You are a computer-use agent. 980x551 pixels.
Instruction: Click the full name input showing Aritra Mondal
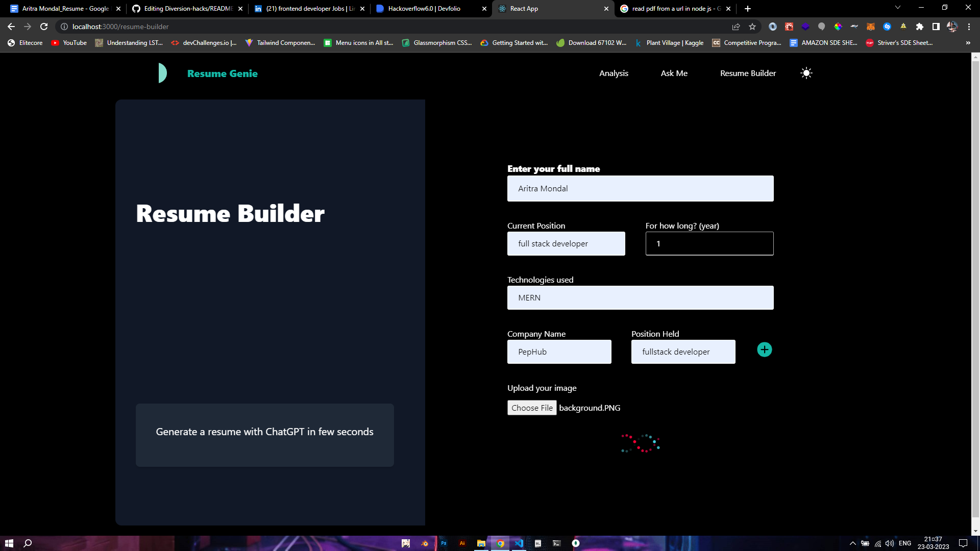(x=640, y=188)
